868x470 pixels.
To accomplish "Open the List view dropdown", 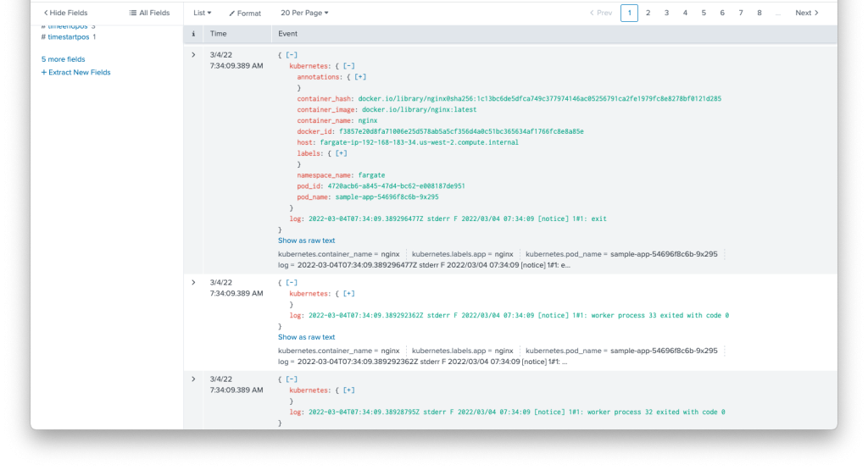I will [x=203, y=13].
